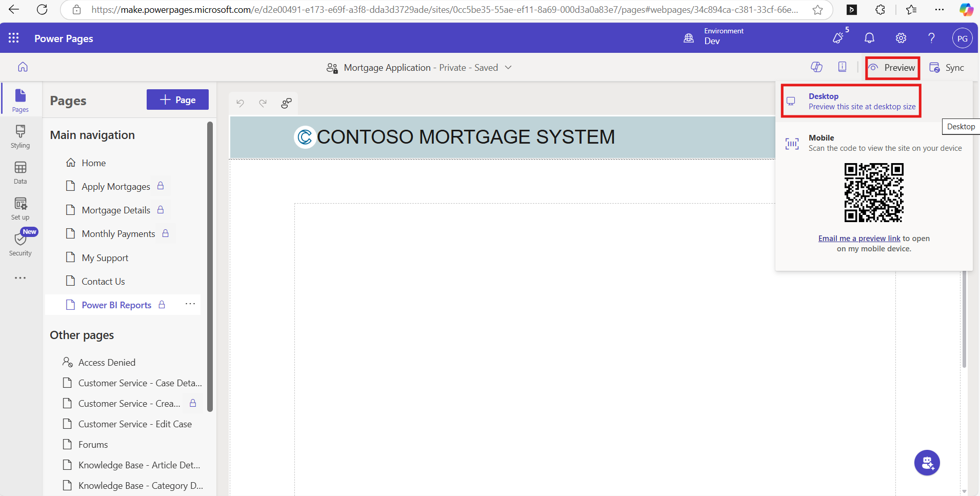
Task: Open the app launcher waffle menu
Action: pos(14,38)
